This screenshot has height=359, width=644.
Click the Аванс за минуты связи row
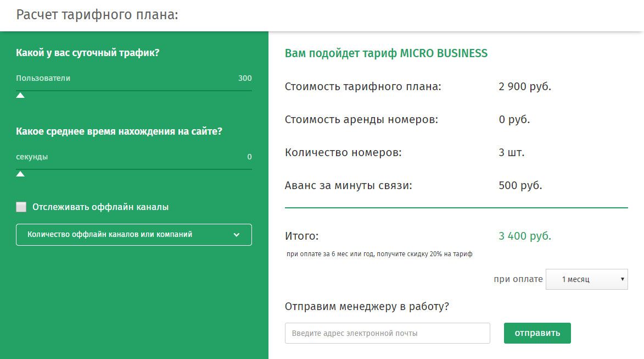[x=413, y=185]
